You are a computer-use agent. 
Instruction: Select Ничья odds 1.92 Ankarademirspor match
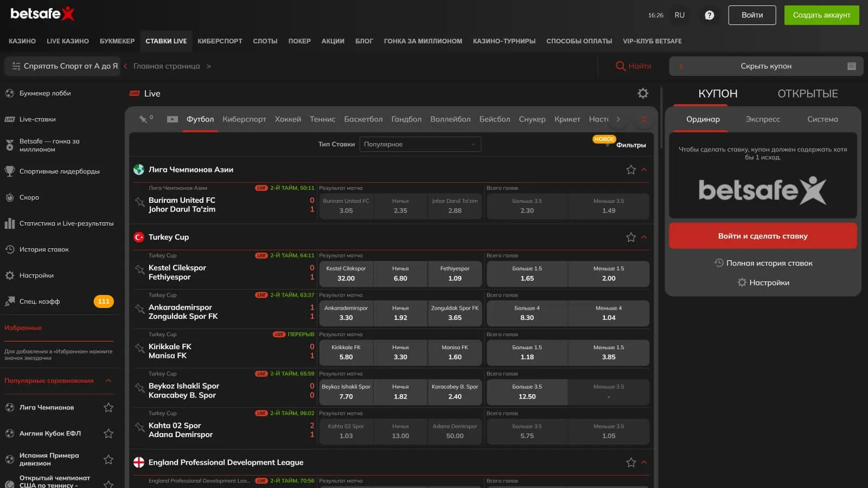pyautogui.click(x=400, y=313)
